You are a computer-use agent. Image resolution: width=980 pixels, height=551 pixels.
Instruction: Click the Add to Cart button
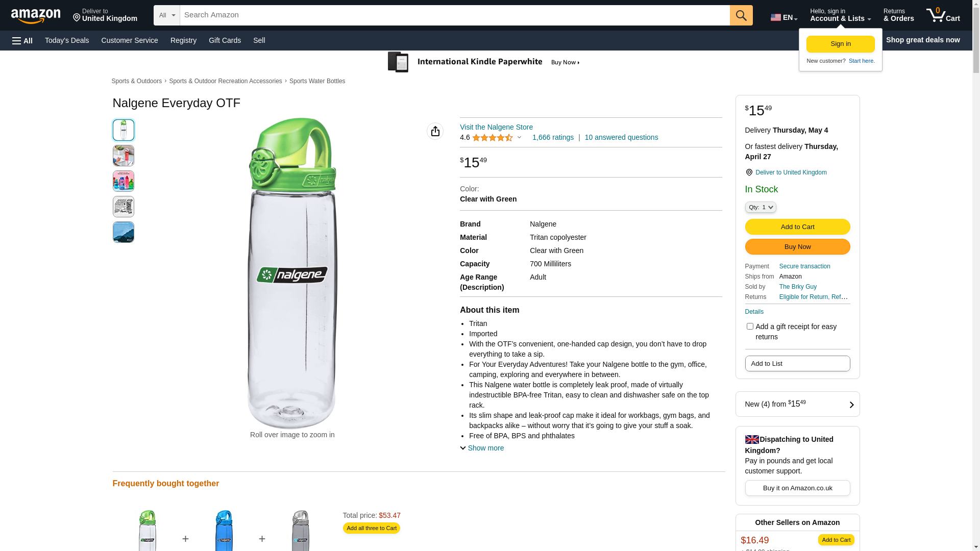(797, 227)
